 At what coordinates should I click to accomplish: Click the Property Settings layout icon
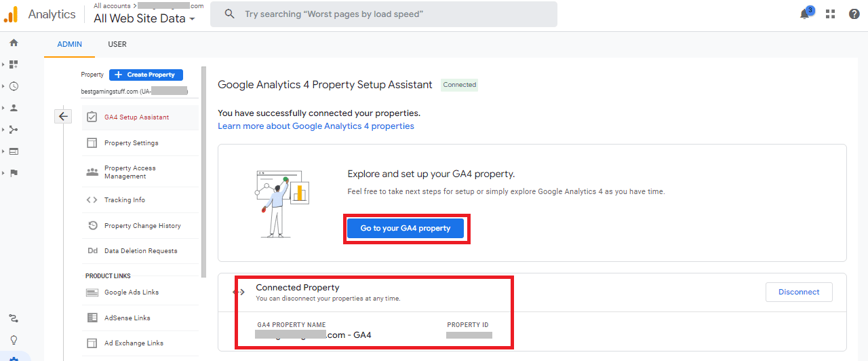pos(92,142)
